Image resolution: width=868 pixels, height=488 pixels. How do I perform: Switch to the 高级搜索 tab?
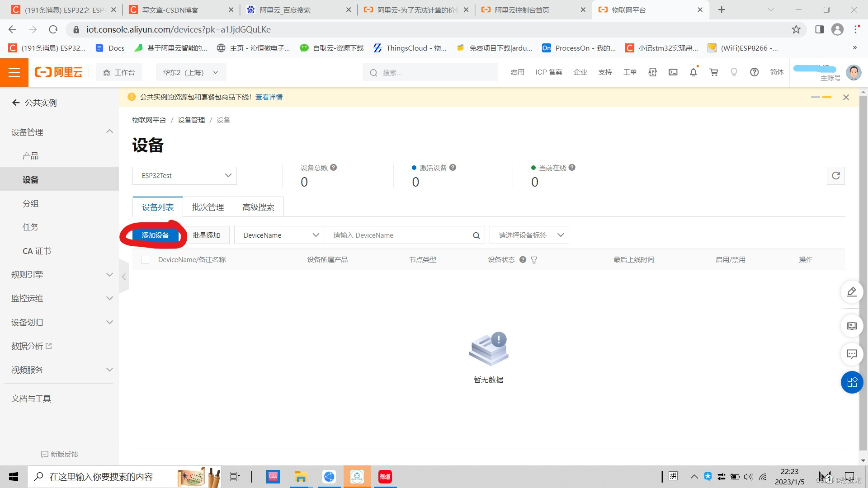click(258, 207)
